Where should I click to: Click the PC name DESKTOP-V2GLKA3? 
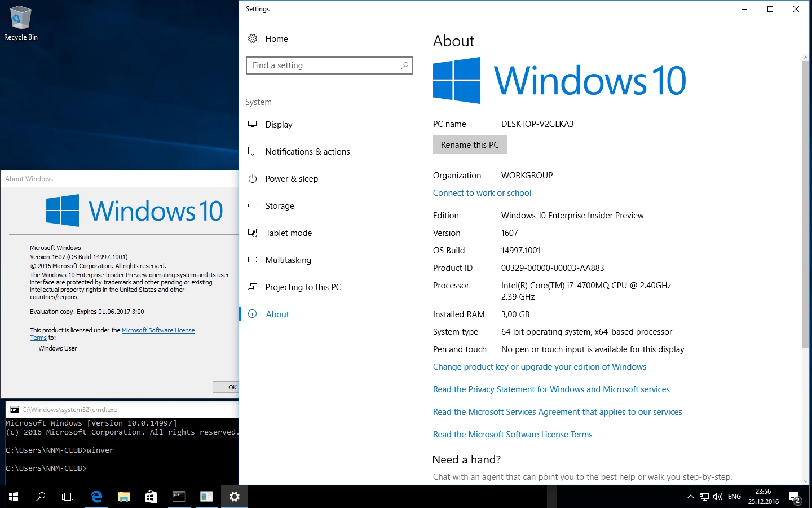tap(537, 124)
